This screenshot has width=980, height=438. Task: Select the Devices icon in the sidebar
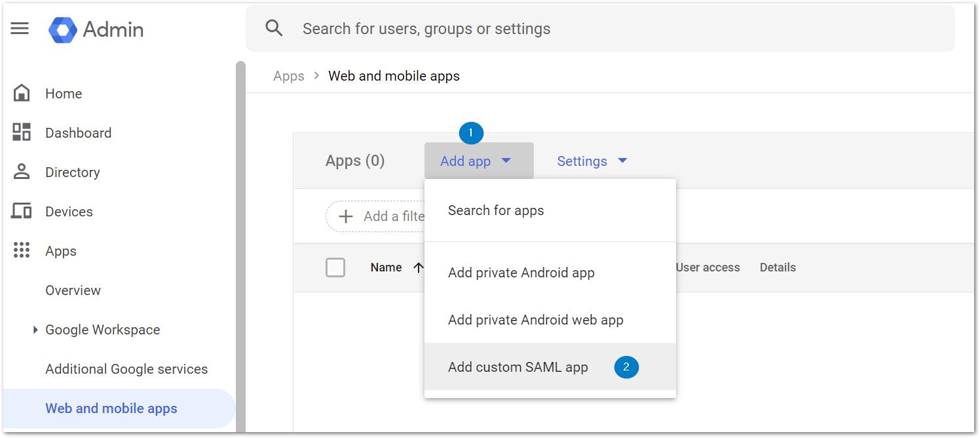22,211
